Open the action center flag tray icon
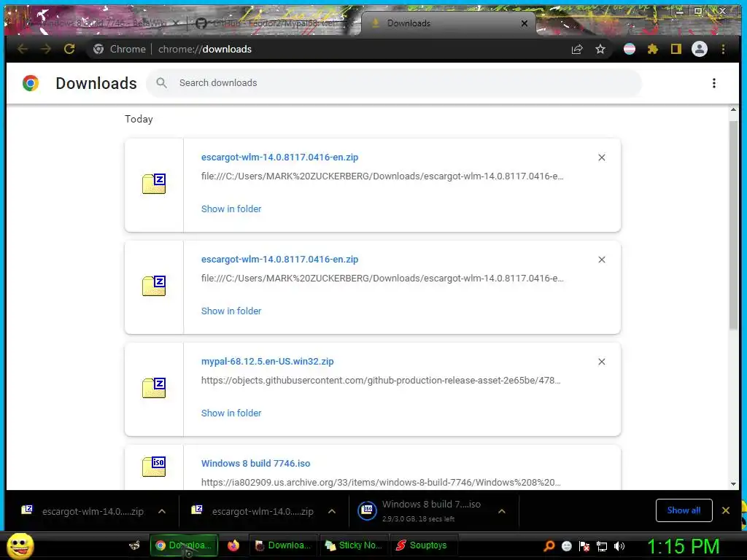 point(584,546)
